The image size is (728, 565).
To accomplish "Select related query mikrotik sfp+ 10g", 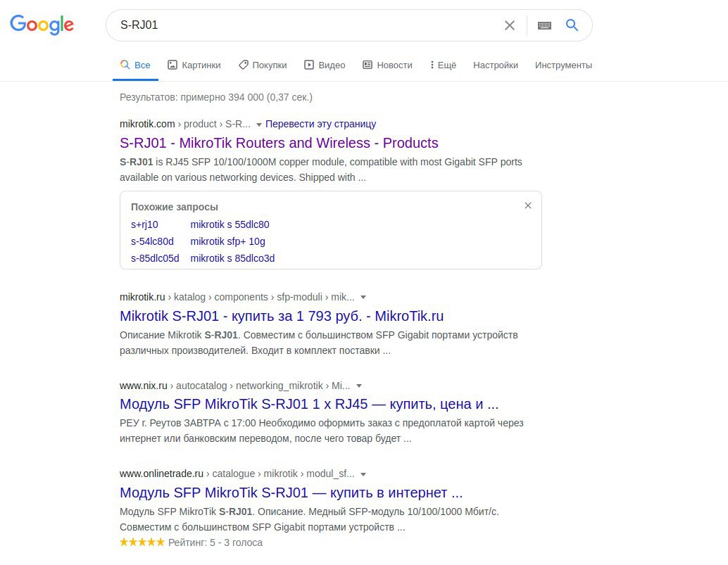I will [x=227, y=241].
